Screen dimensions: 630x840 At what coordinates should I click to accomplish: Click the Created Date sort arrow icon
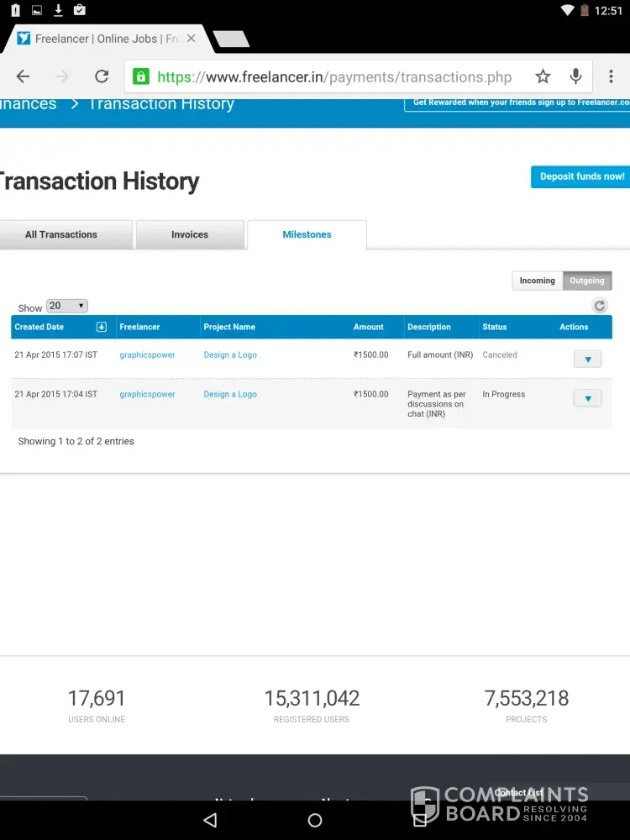(x=102, y=327)
